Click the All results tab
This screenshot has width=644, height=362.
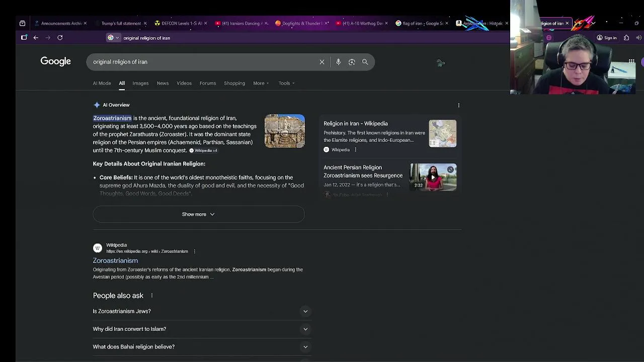122,83
